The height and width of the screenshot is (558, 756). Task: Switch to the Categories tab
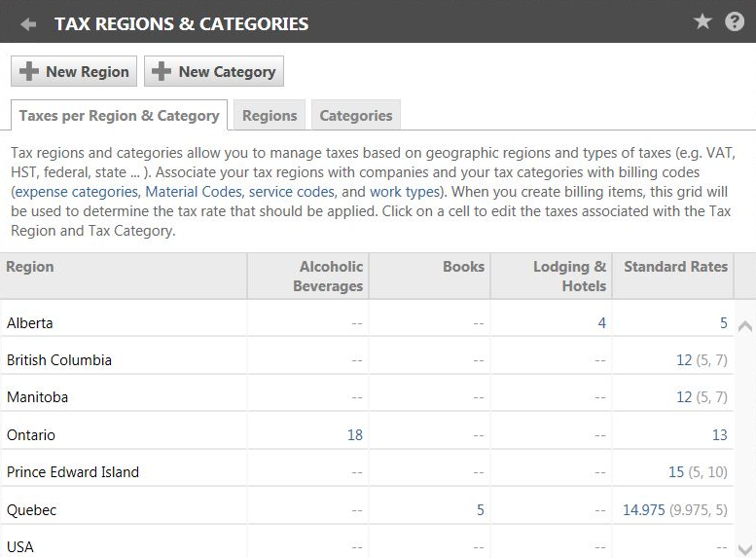356,115
